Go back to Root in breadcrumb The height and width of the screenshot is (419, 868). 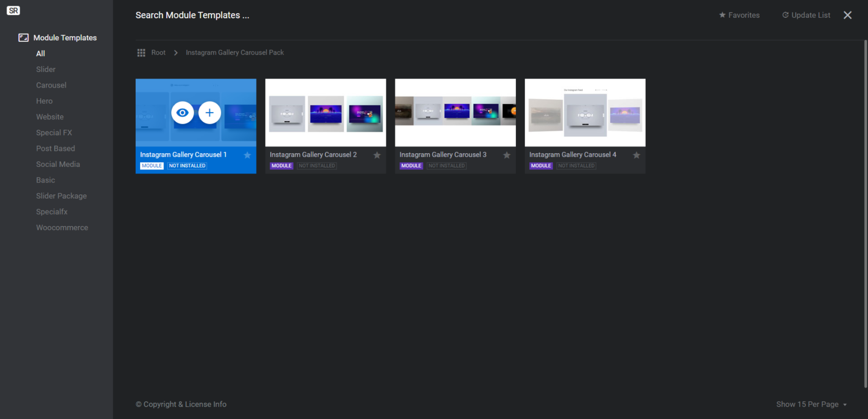(x=159, y=53)
